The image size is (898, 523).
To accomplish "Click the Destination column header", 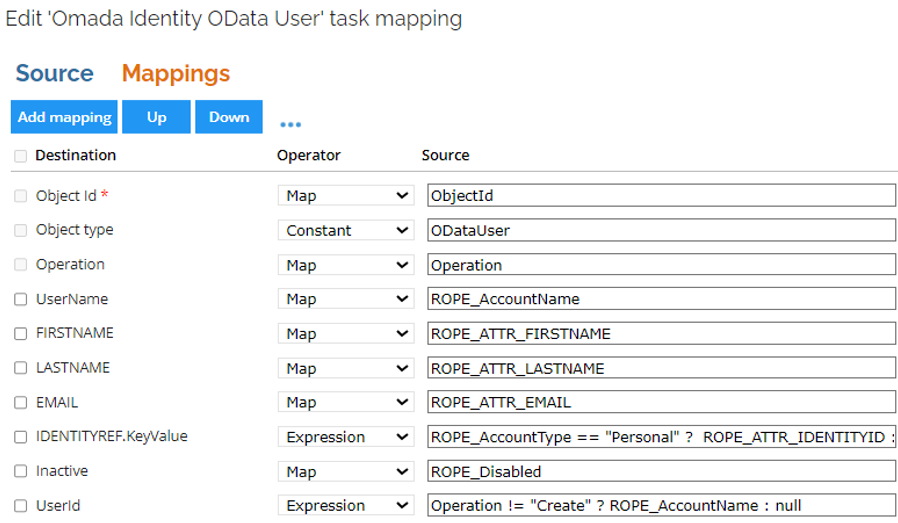I will pyautogui.click(x=76, y=155).
